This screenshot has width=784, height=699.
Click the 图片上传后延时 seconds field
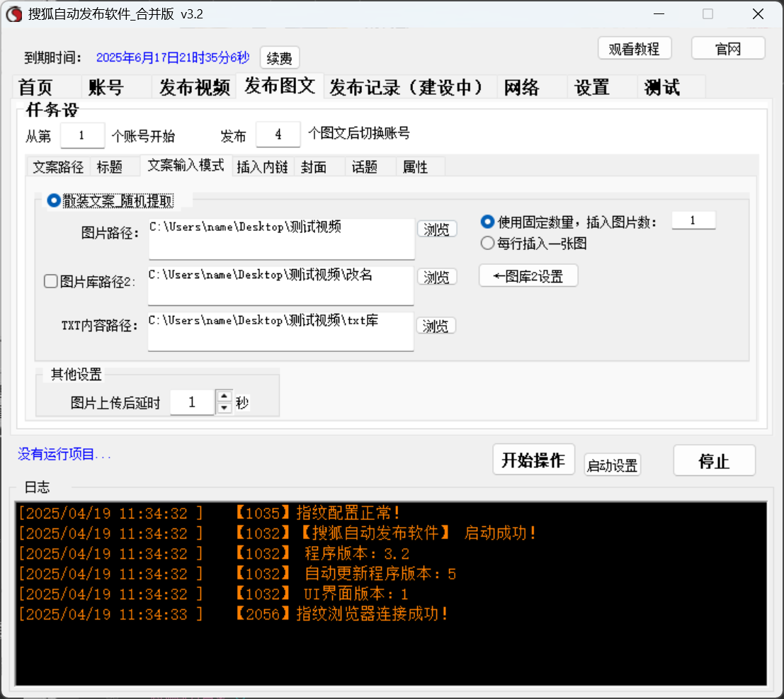pyautogui.click(x=193, y=402)
